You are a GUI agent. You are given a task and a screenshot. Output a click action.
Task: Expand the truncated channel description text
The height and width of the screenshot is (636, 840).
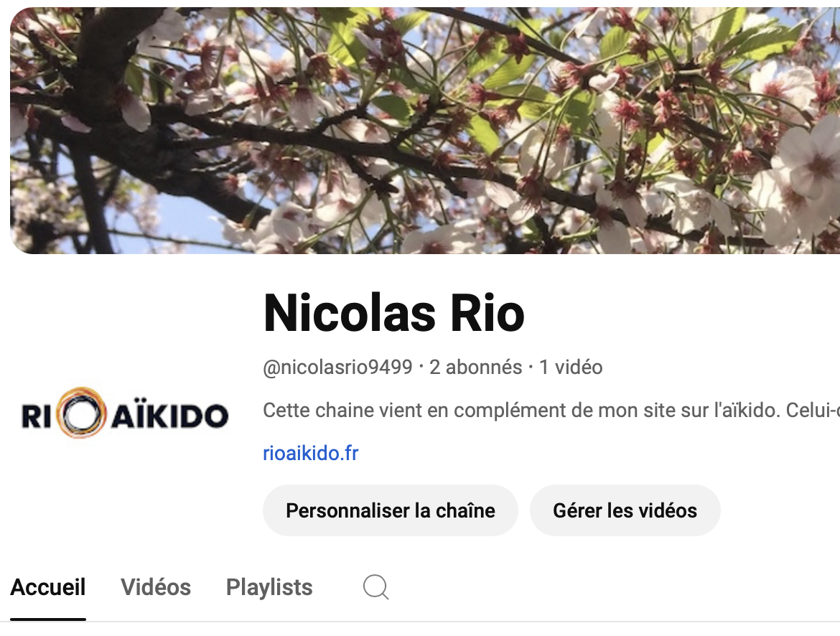[551, 411]
